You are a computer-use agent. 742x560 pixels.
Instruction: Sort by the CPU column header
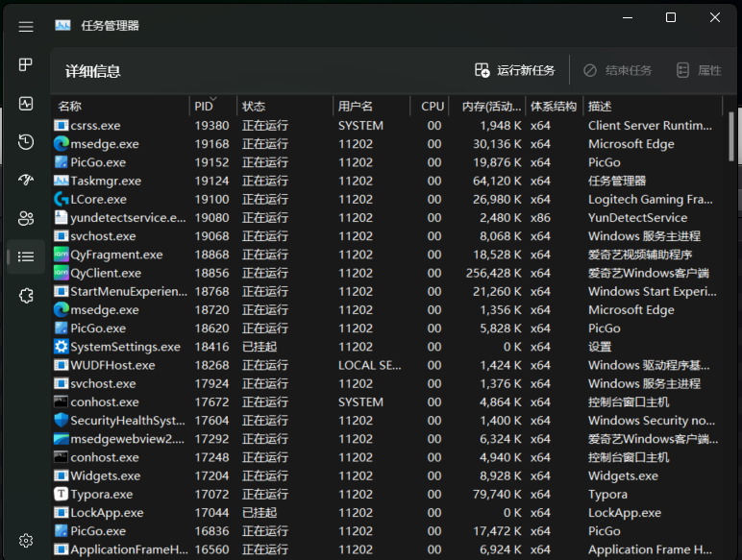point(429,106)
